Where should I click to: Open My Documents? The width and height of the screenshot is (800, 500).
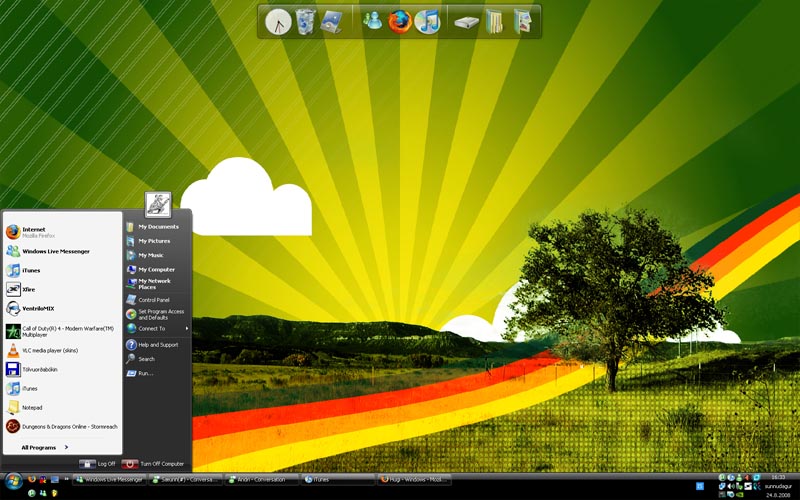coord(157,227)
